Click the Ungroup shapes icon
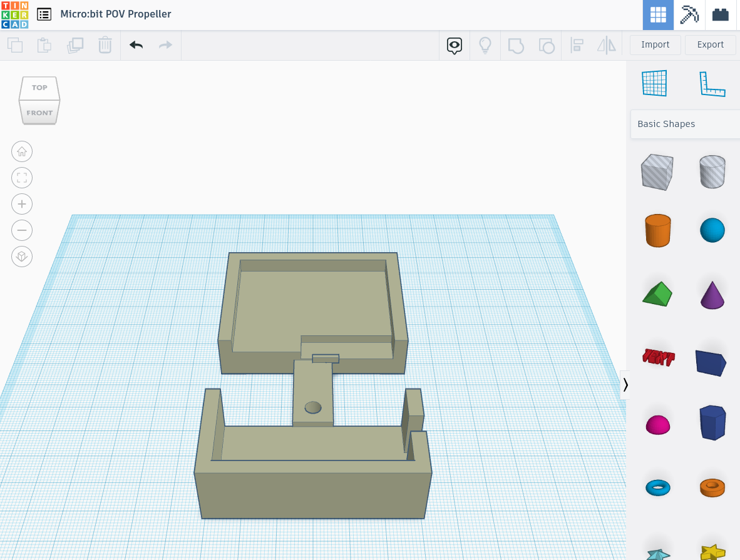Viewport: 740px width, 560px height. (547, 46)
